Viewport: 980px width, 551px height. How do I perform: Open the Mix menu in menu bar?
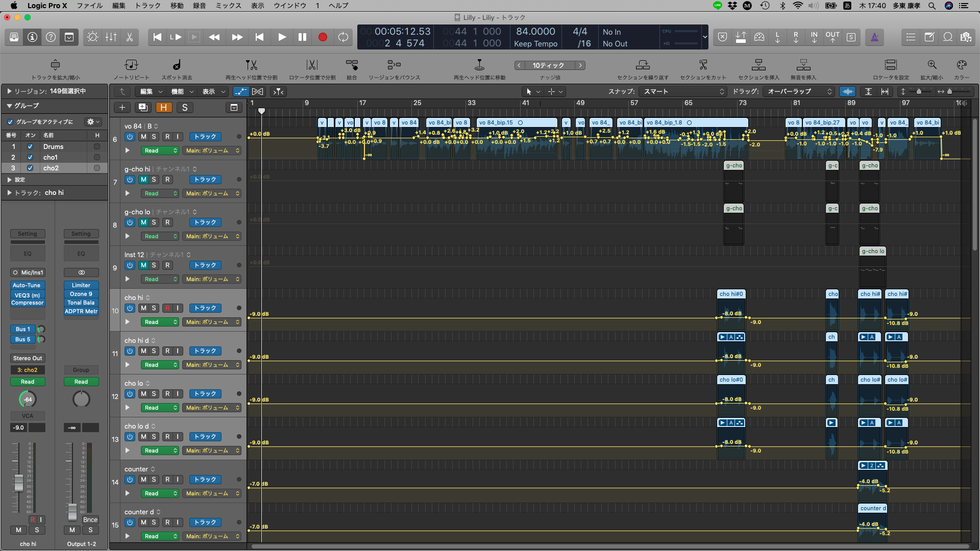coord(228,6)
